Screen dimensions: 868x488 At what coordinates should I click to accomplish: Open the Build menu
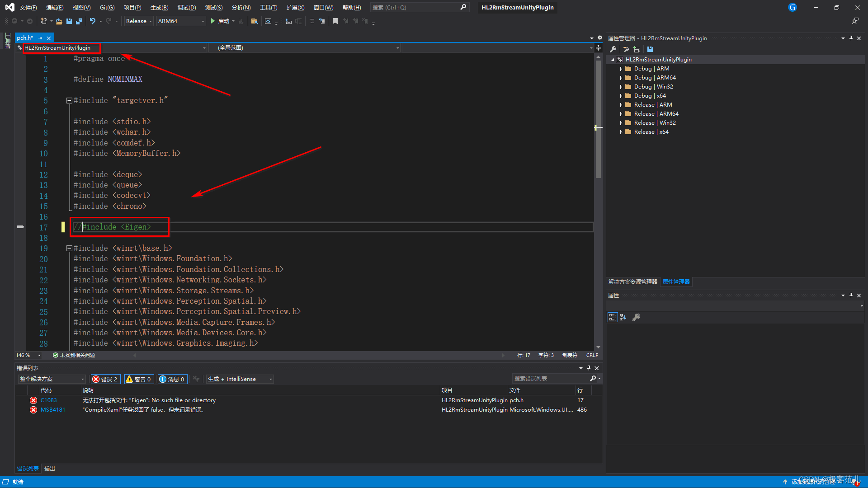tap(159, 7)
